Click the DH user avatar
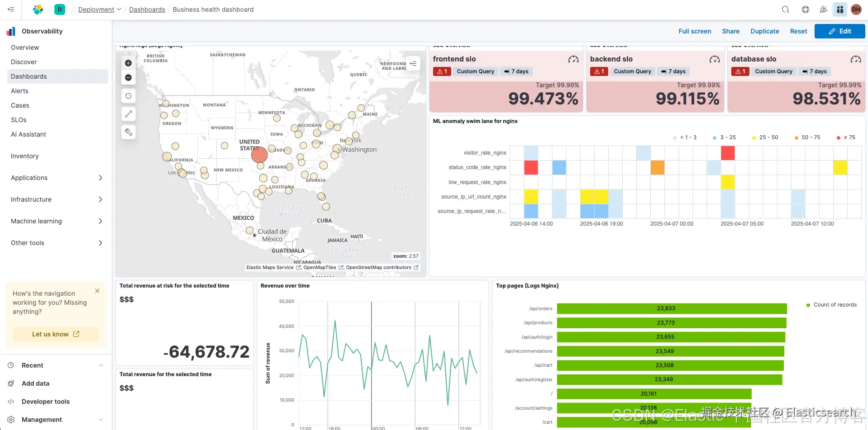The width and height of the screenshot is (868, 430). tap(856, 9)
